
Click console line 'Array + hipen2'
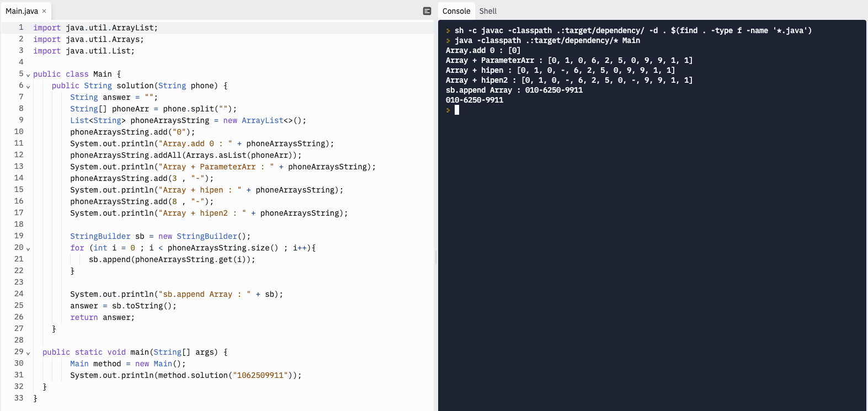click(569, 80)
